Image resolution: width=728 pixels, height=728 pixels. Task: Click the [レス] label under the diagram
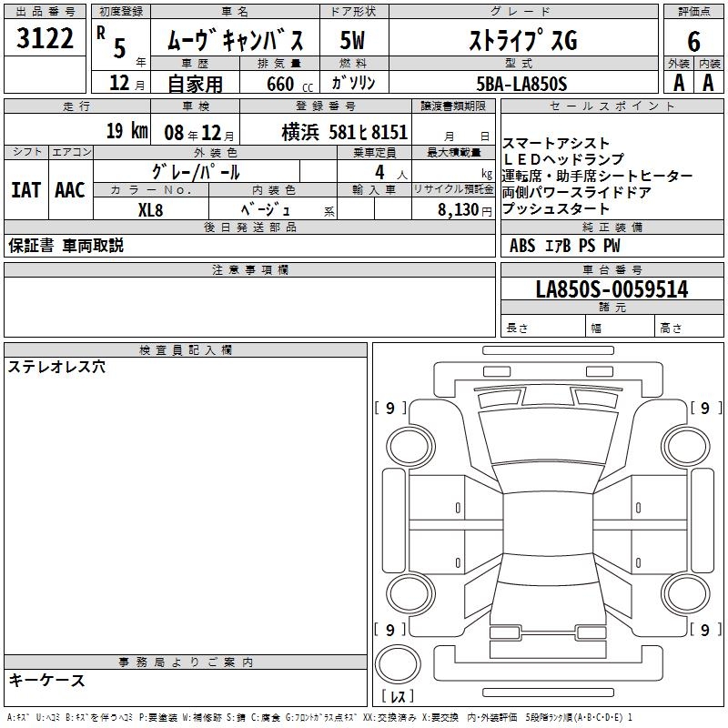click(x=399, y=697)
